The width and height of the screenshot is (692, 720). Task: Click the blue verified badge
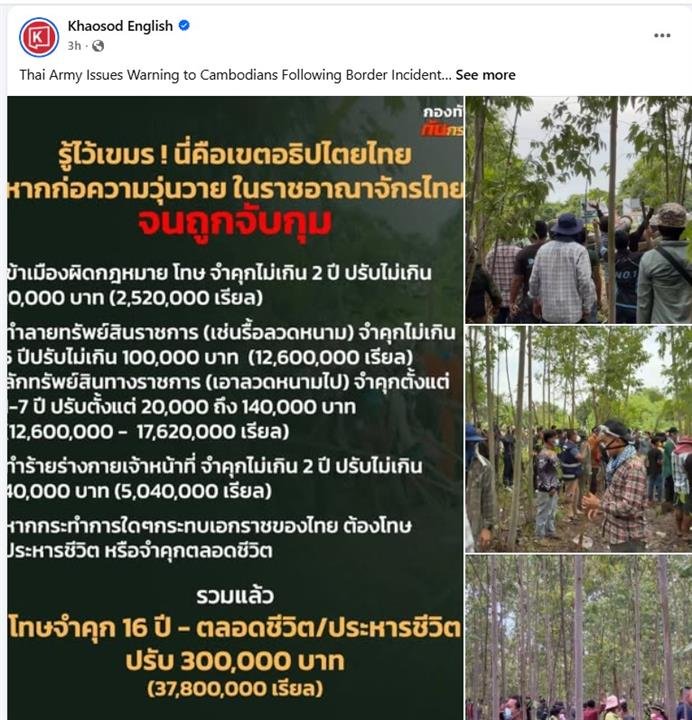click(184, 26)
